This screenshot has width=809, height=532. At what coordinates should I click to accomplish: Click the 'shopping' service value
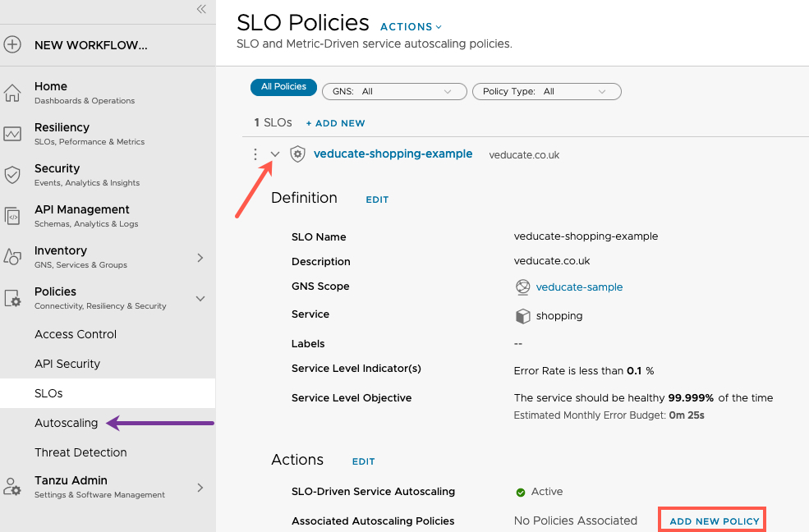pos(558,316)
